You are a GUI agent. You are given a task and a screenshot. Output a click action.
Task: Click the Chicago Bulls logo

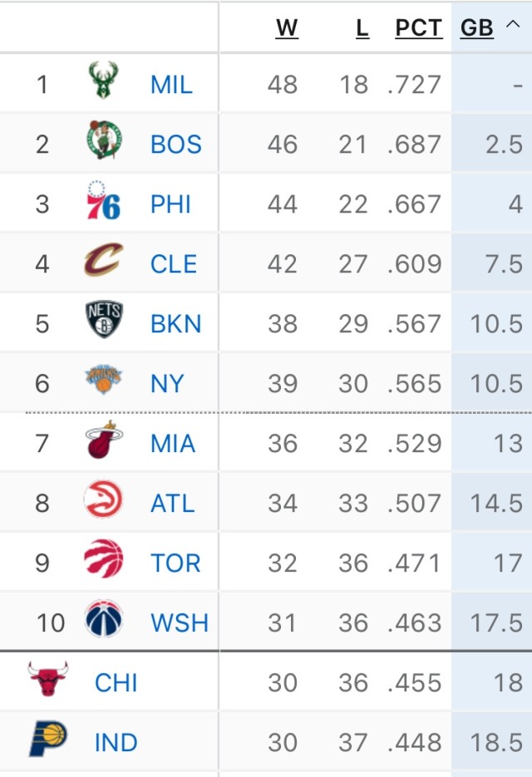(x=47, y=678)
